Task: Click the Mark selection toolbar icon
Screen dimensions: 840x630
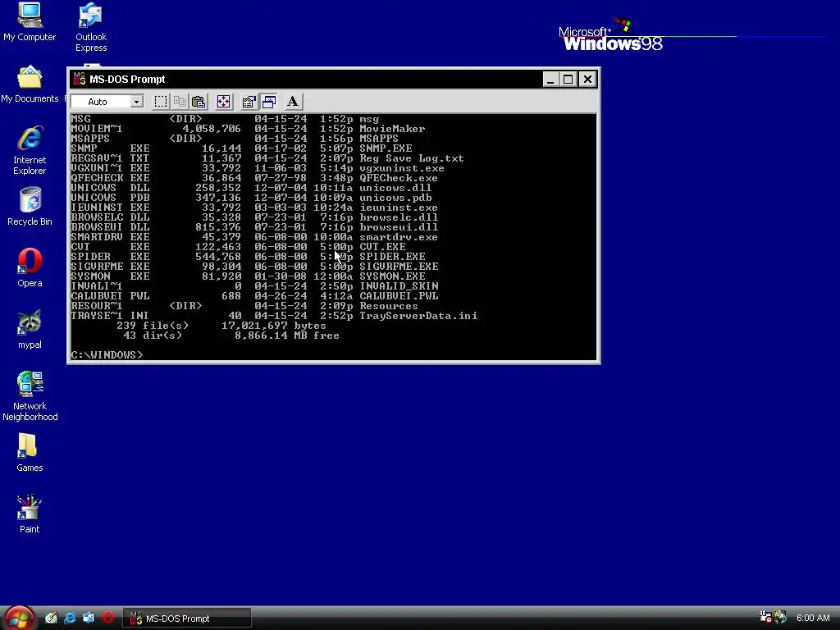Action: click(x=161, y=102)
